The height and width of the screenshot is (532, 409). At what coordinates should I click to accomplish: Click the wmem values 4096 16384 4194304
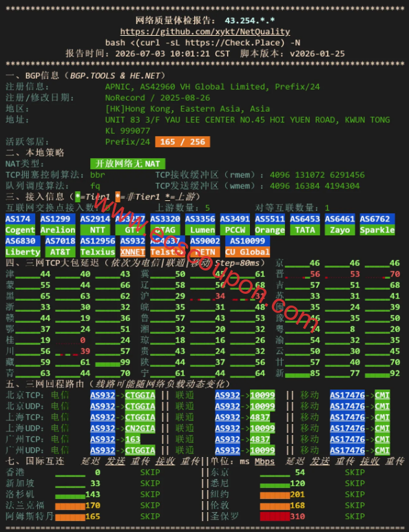[315, 186]
